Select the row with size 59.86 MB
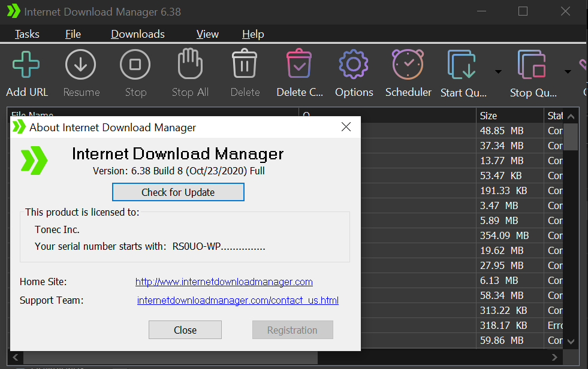This screenshot has height=369, width=588. [x=462, y=340]
